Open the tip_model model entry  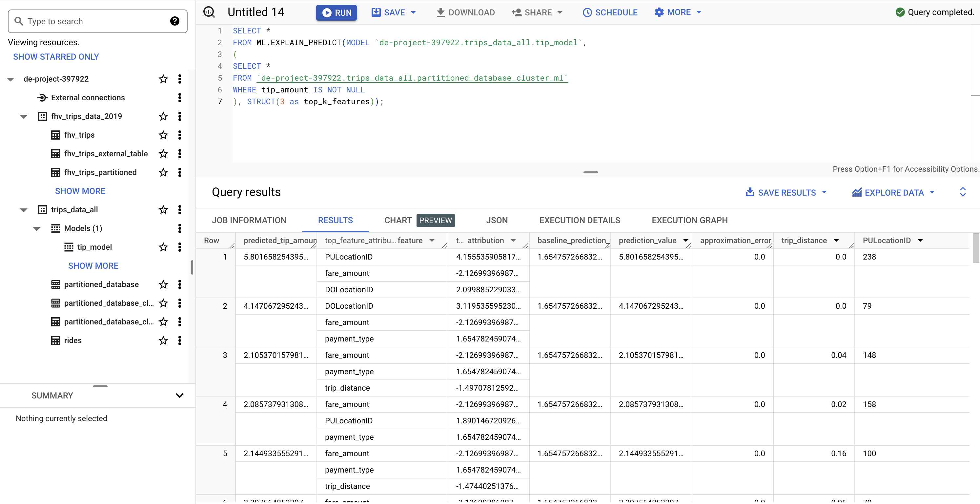[94, 247]
